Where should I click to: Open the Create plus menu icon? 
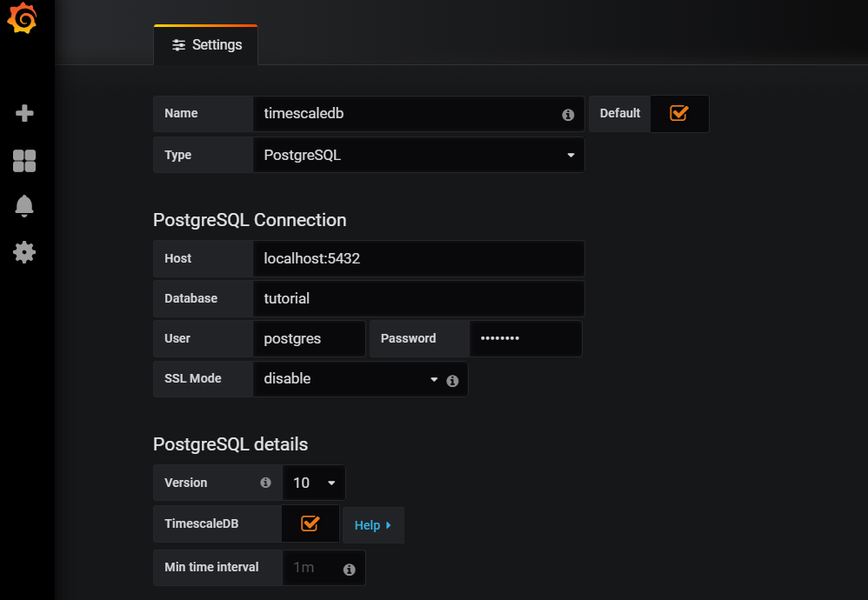(x=24, y=113)
